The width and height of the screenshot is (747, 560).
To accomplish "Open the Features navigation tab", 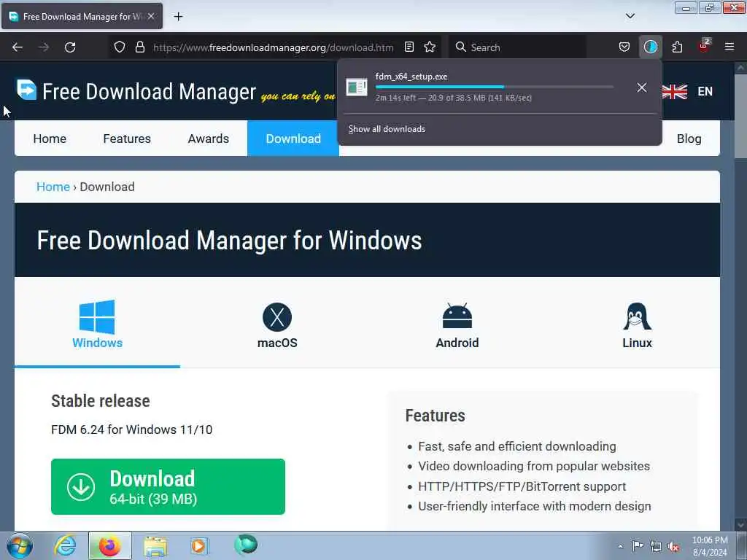I will [127, 139].
